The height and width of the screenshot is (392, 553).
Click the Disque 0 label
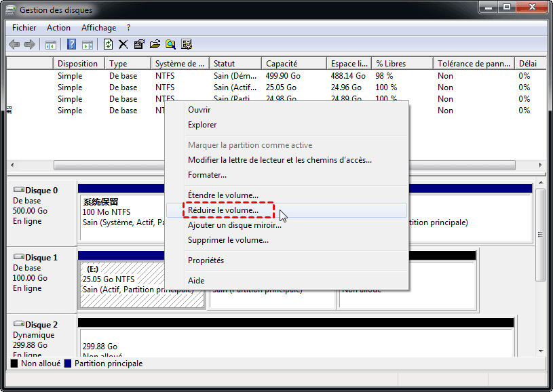(41, 191)
